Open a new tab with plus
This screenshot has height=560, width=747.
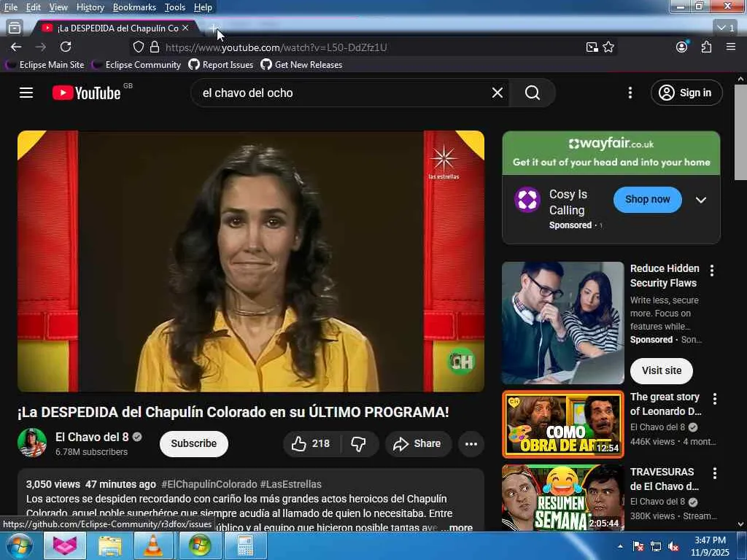pyautogui.click(x=214, y=28)
